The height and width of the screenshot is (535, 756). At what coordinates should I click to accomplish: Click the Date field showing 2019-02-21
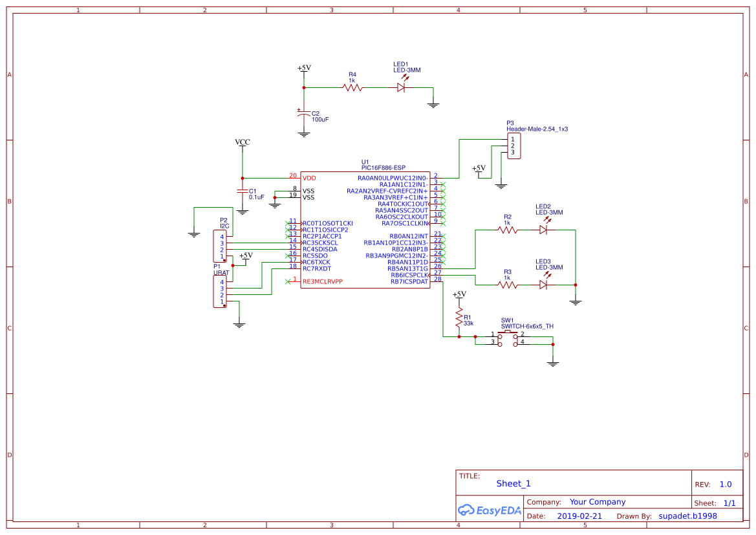(x=581, y=516)
